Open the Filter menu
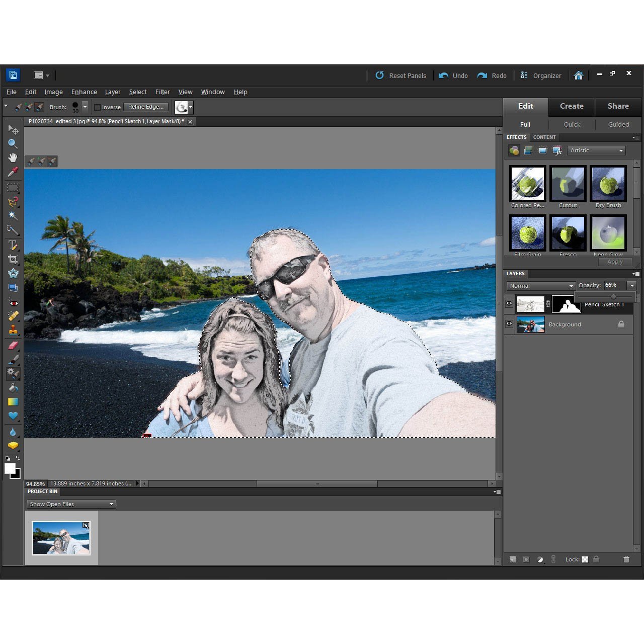Viewport: 644px width, 644px height. click(163, 92)
